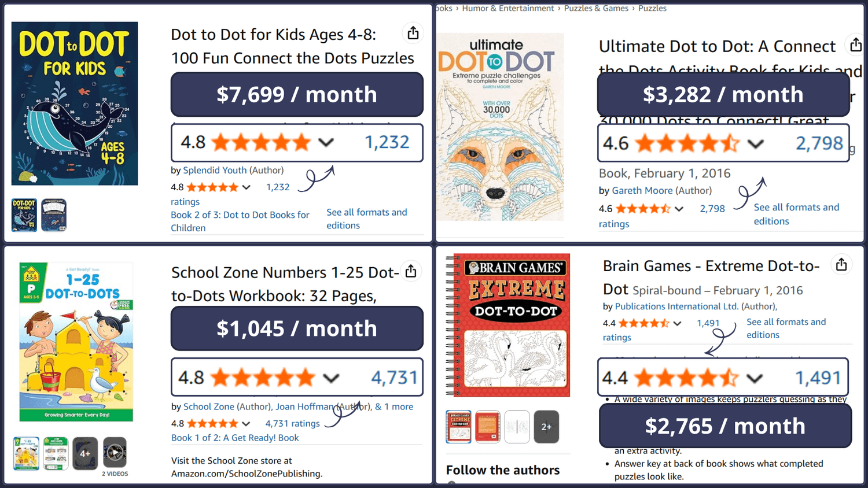Image resolution: width=868 pixels, height=488 pixels.
Task: Expand rating chevron beside 2,798 ratings
Action: (679, 209)
